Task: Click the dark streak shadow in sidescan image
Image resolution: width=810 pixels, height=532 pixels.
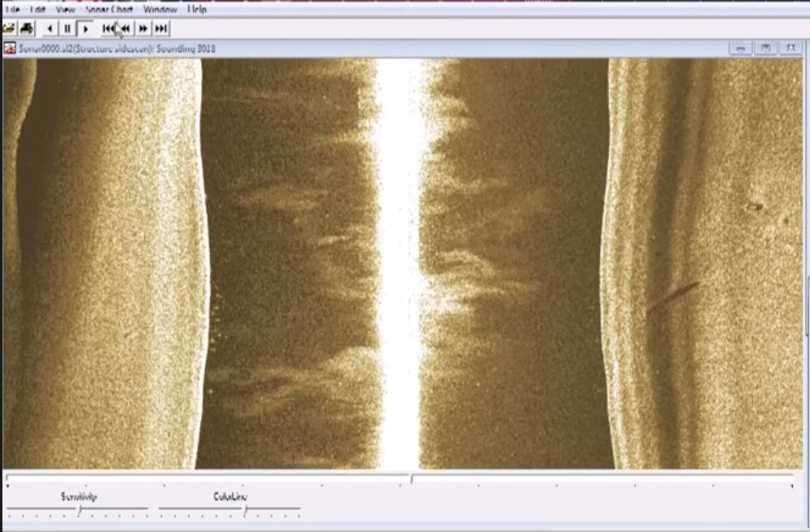Action: pyautogui.click(x=673, y=296)
